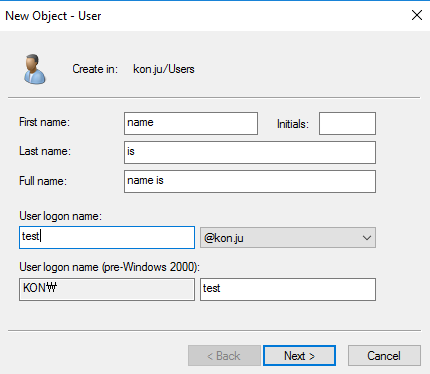This screenshot has height=374, width=430.
Task: Close the New Object - User dialog
Action: (x=417, y=15)
